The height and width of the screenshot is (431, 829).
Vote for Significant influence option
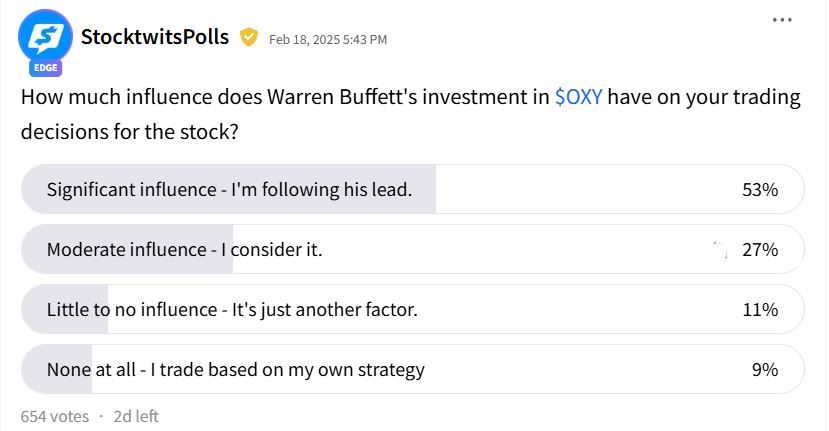(x=412, y=189)
